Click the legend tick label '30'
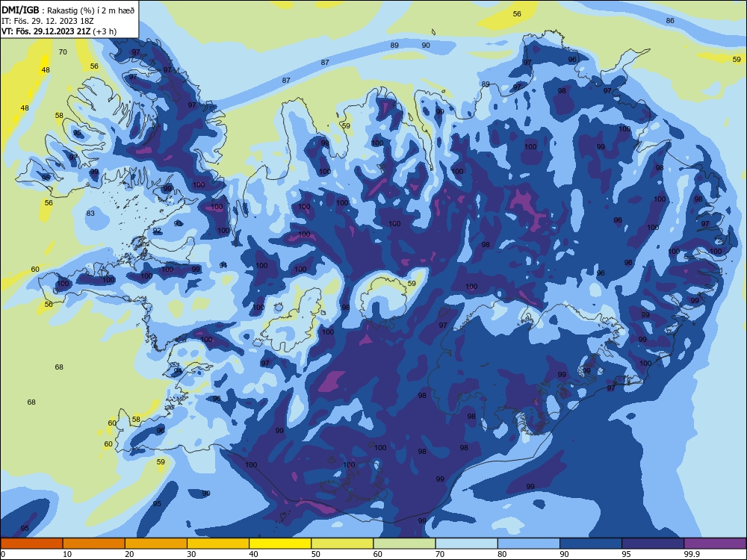747x560 pixels. [191, 554]
